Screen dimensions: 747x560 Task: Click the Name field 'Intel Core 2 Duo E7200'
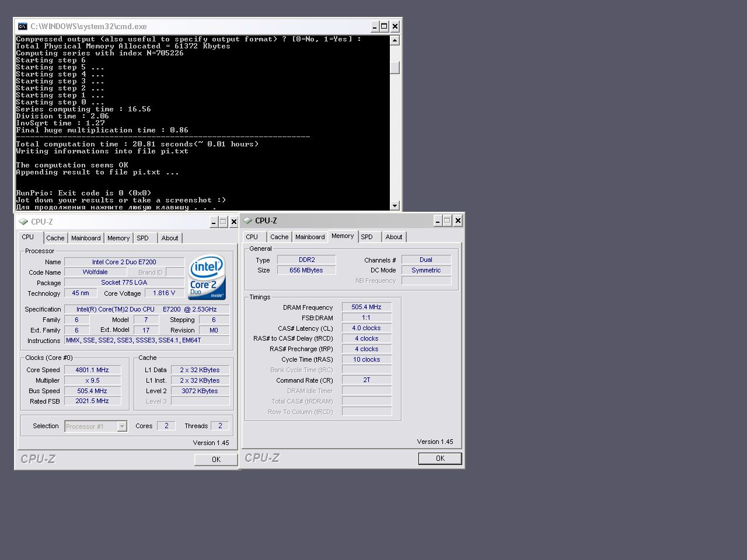tap(124, 262)
